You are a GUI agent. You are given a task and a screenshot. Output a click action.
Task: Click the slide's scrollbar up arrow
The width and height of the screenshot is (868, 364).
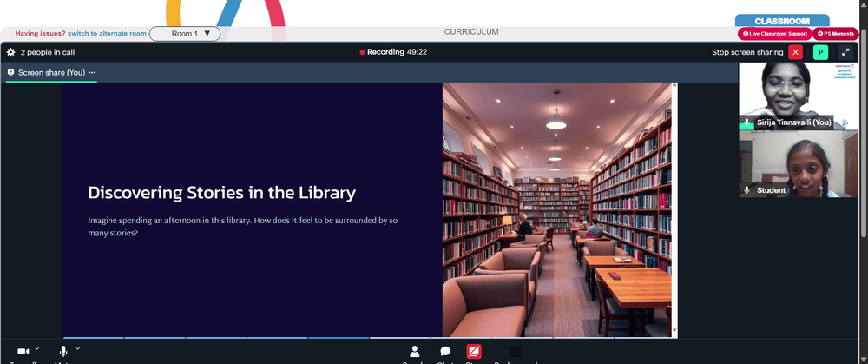tap(674, 85)
